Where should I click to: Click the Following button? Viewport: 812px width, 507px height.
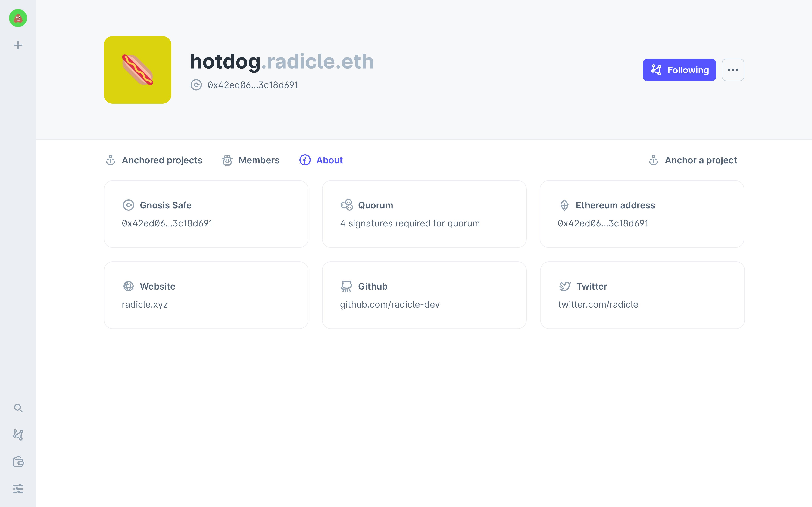(x=679, y=70)
